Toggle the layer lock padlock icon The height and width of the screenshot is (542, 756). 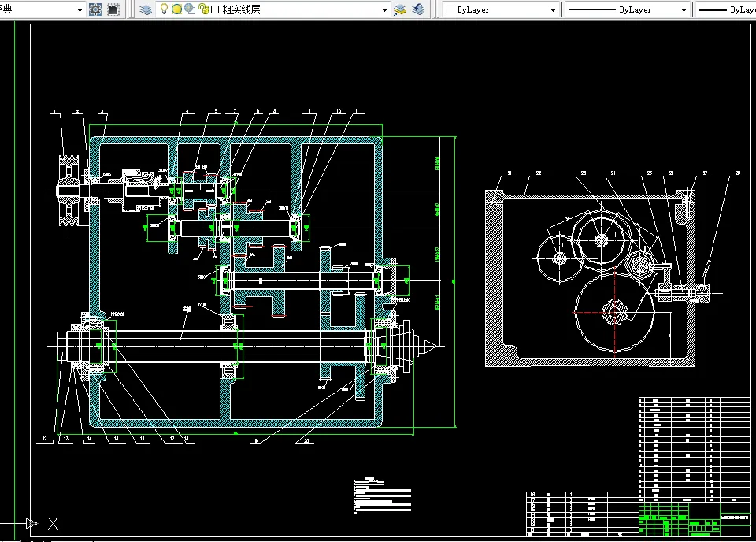(203, 9)
